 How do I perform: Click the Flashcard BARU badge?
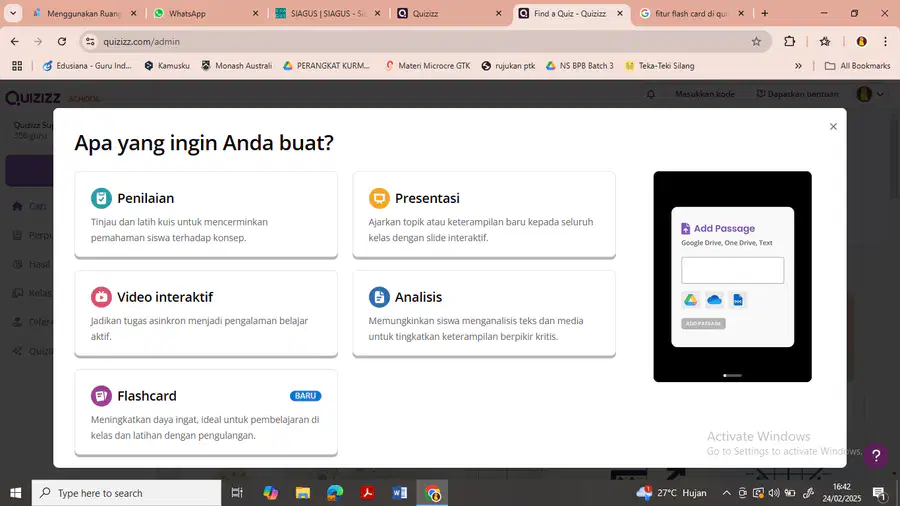click(305, 396)
